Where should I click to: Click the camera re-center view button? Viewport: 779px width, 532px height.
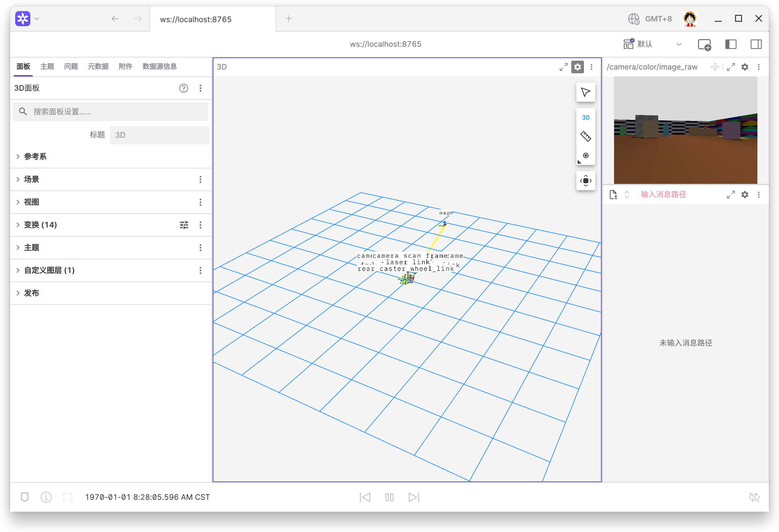tap(586, 181)
